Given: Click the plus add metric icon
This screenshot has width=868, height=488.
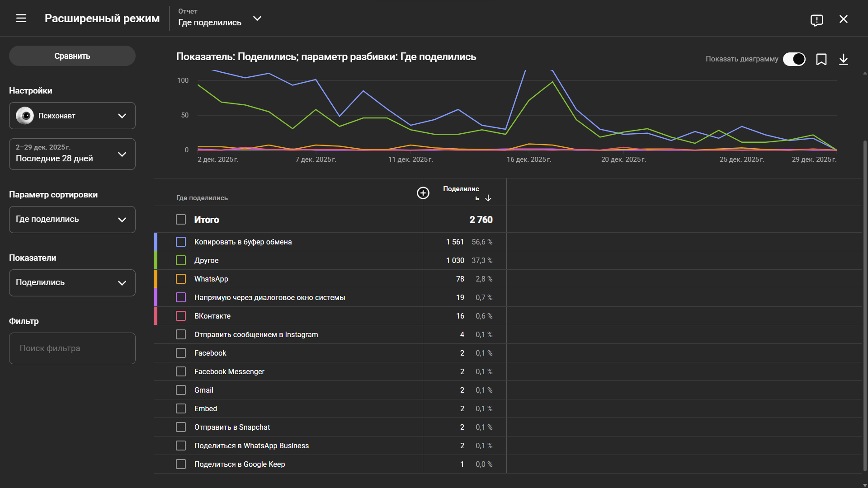Looking at the screenshot, I should tap(423, 193).
